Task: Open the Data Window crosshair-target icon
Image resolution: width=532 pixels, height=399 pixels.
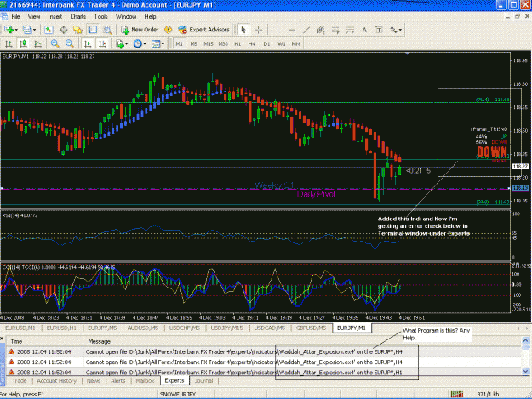Action: (64, 30)
